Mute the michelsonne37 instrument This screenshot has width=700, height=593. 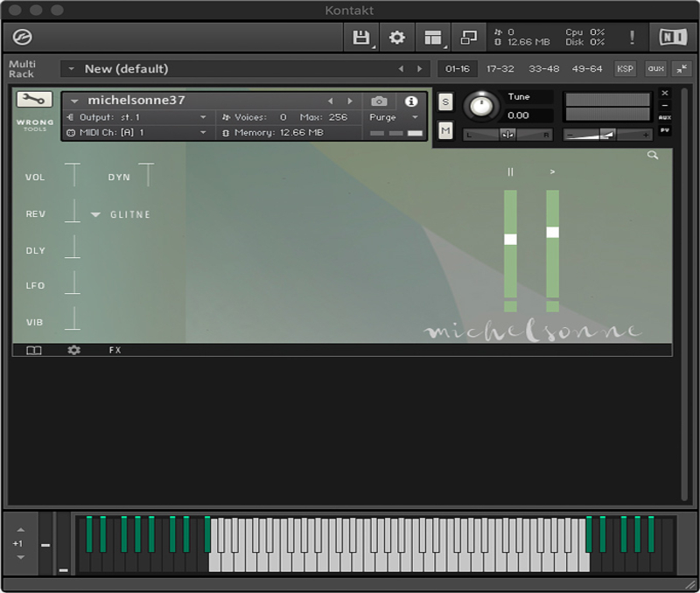tap(445, 130)
